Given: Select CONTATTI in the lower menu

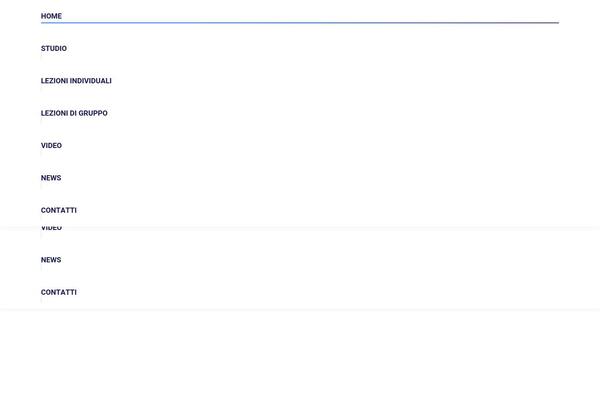Looking at the screenshot, I should [59, 292].
